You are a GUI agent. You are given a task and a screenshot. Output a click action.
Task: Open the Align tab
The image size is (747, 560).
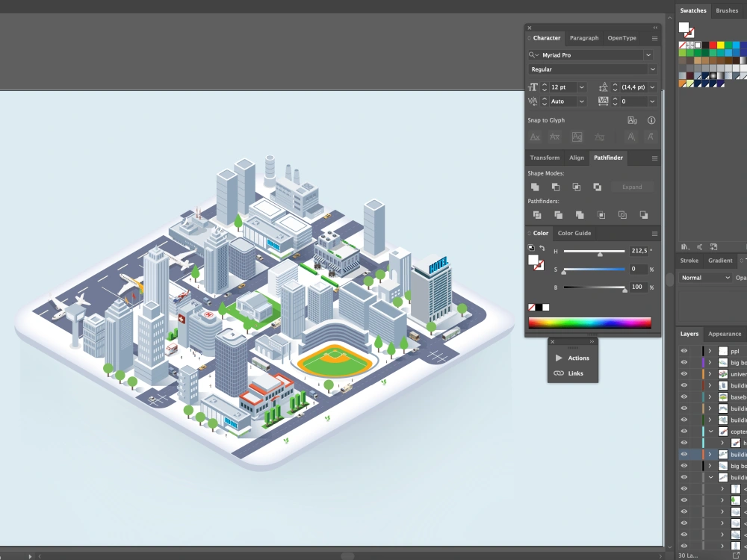click(577, 158)
